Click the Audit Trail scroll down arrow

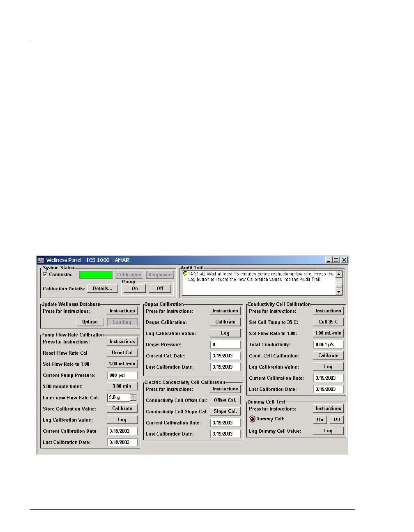click(339, 291)
